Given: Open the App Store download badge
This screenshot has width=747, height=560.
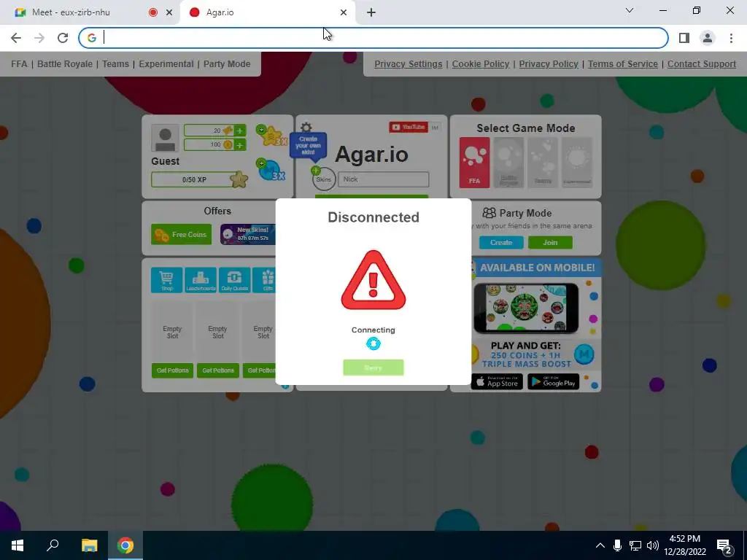Looking at the screenshot, I should [497, 382].
